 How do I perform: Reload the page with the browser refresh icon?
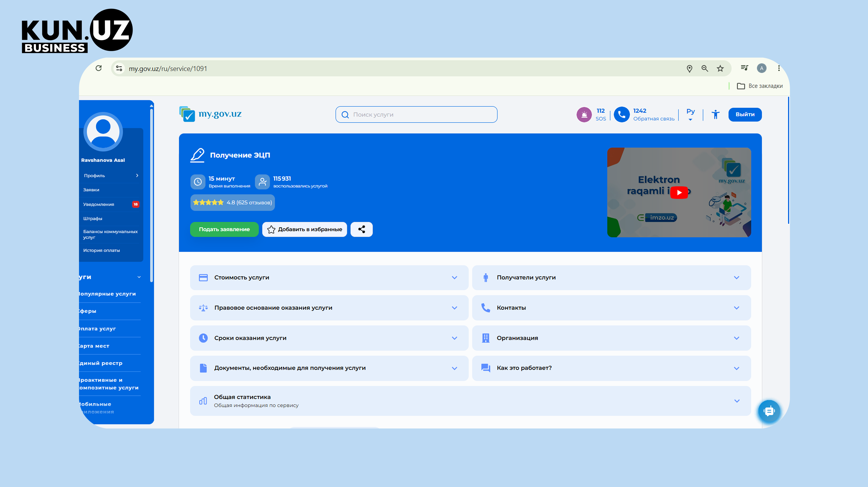(x=99, y=68)
